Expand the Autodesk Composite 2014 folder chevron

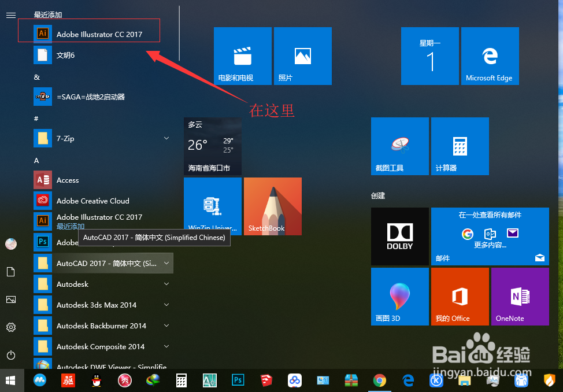point(166,346)
